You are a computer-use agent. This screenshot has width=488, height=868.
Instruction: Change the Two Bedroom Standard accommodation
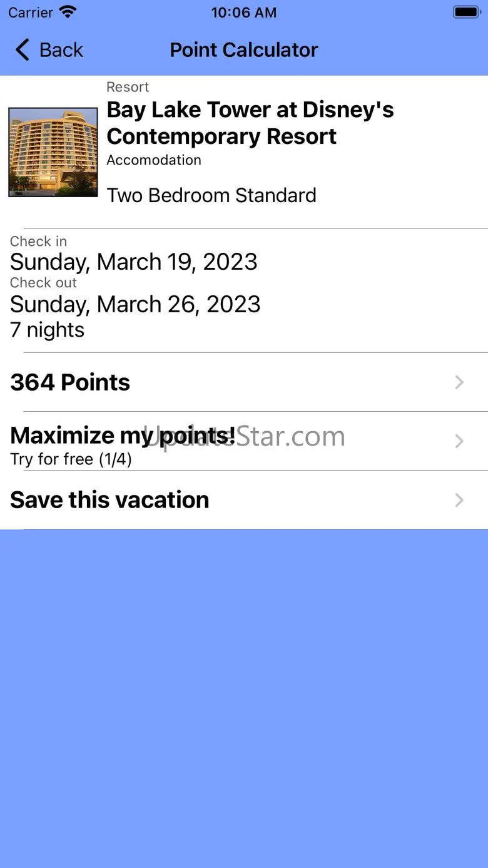(x=211, y=195)
